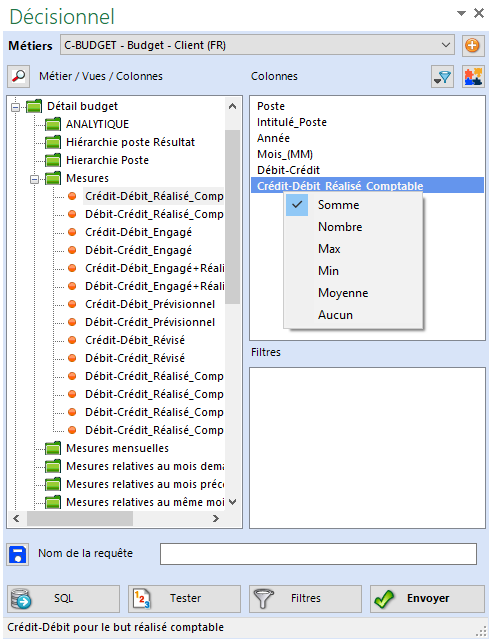Click the Tester button
The image size is (490, 643).
coord(184,599)
